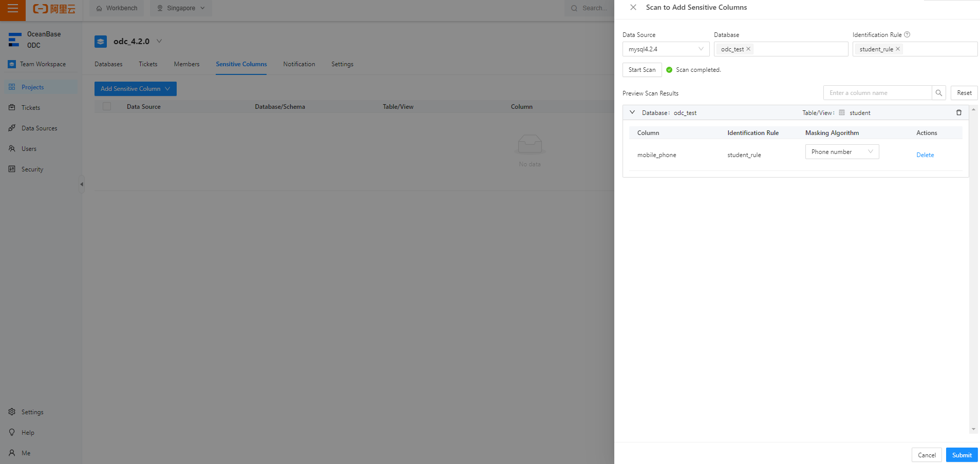Click the Scan completed status text
Image resolution: width=980 pixels, height=464 pixels.
tap(699, 70)
